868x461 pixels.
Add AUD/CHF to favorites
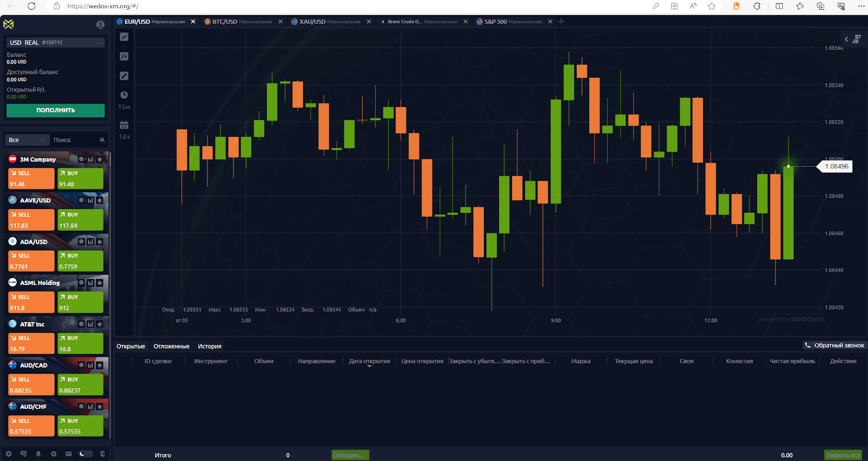click(100, 407)
